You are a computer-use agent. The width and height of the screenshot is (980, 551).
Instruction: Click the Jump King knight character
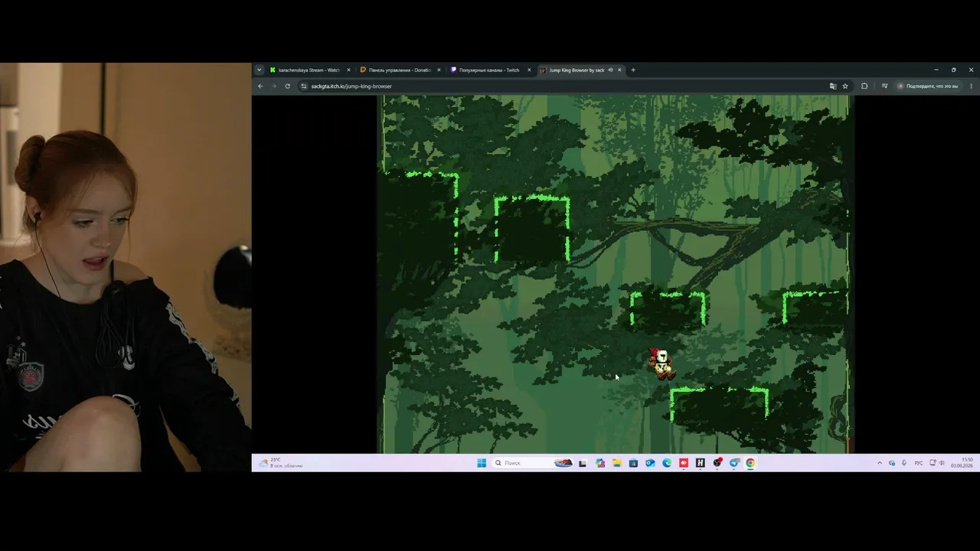pos(661,364)
